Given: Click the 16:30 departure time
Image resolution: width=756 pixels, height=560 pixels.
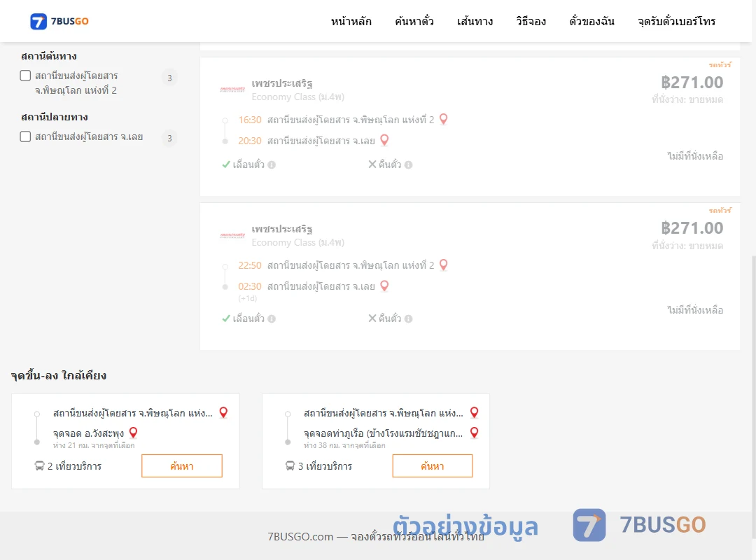Looking at the screenshot, I should (x=250, y=120).
